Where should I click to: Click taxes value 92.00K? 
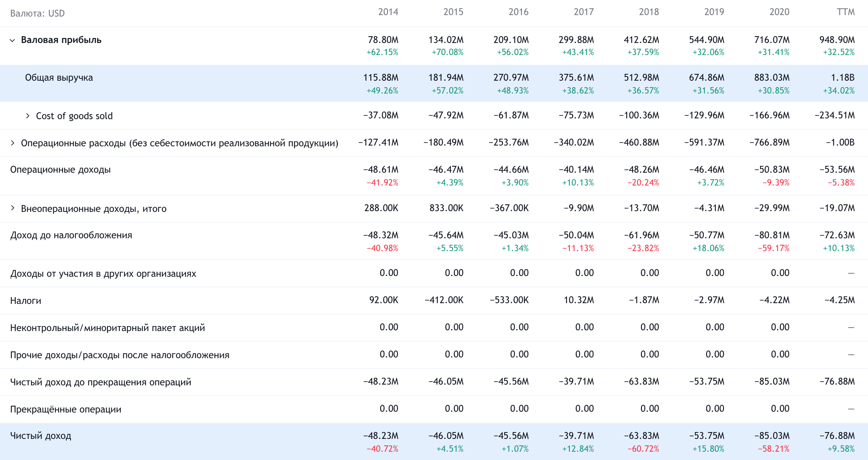click(x=384, y=300)
